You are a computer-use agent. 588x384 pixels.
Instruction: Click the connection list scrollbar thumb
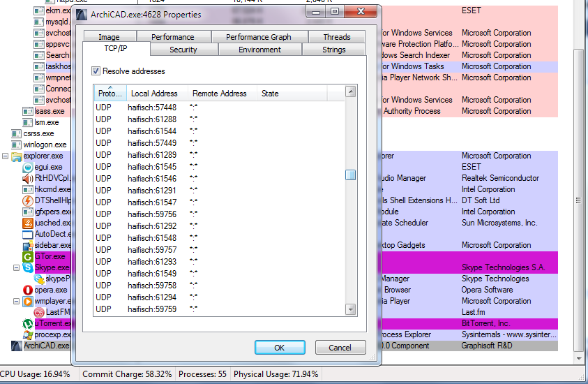pyautogui.click(x=350, y=175)
